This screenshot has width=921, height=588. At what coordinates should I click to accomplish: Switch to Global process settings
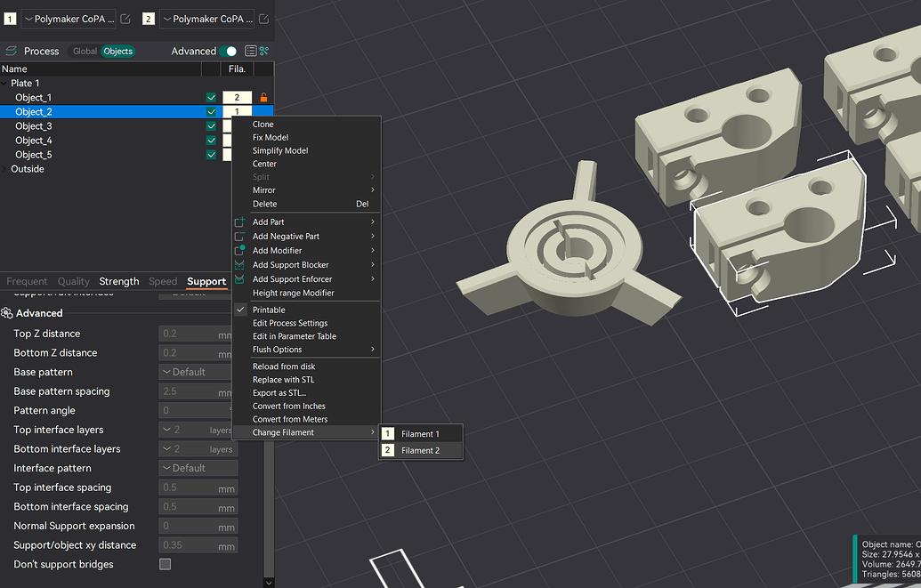pos(85,51)
